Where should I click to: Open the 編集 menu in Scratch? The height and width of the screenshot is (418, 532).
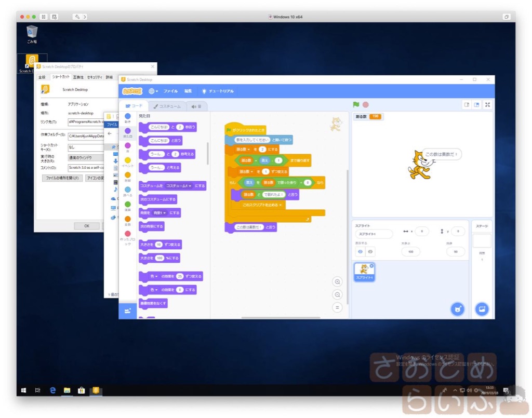(x=188, y=91)
